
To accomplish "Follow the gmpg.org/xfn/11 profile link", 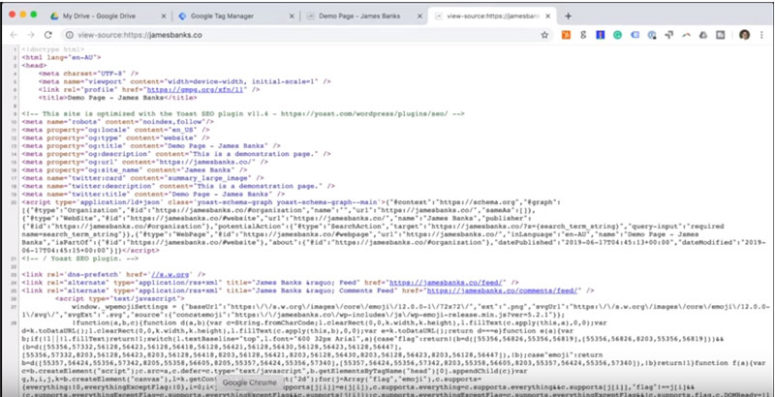I will coord(195,90).
